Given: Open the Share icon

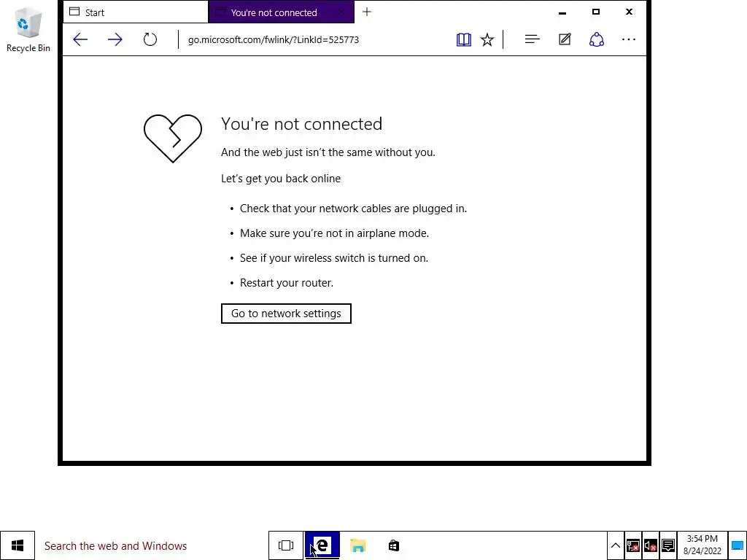Looking at the screenshot, I should [x=597, y=39].
